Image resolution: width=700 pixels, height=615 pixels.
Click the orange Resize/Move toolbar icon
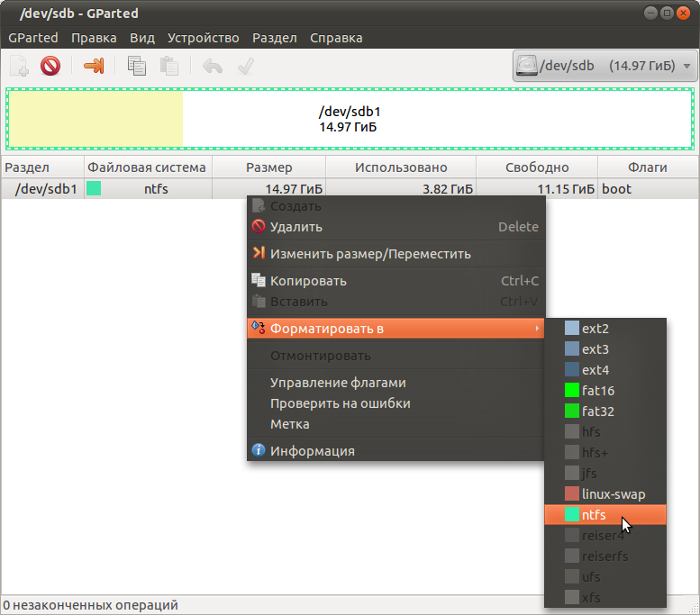(x=95, y=66)
